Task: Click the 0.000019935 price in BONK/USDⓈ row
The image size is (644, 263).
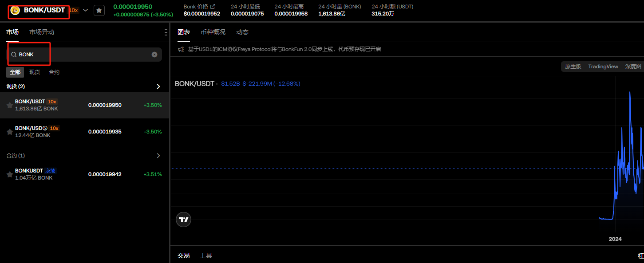Action: pyautogui.click(x=105, y=132)
